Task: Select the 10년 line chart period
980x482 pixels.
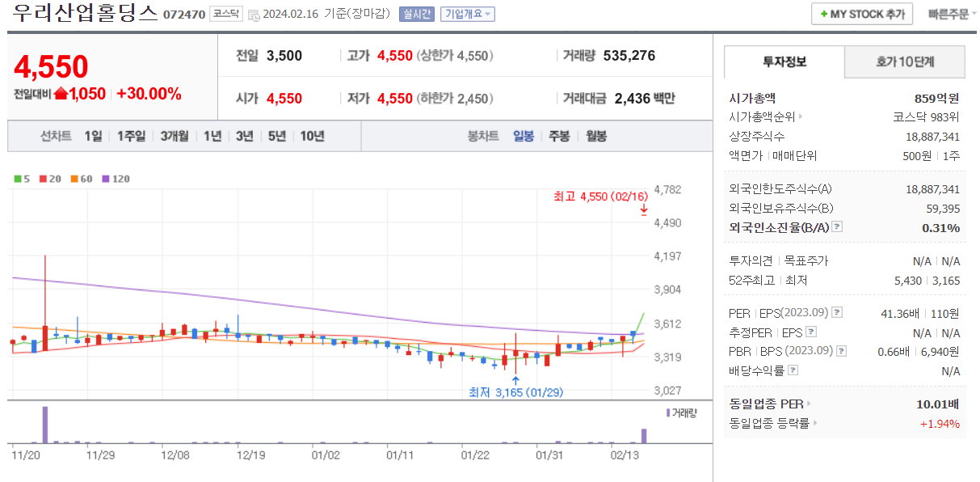Action: [x=313, y=136]
